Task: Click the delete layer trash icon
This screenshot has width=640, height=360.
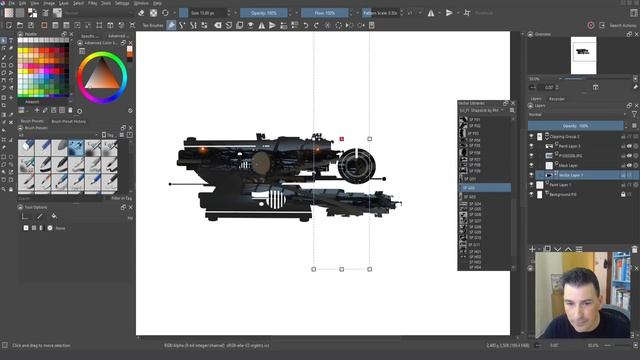Action: tap(634, 249)
